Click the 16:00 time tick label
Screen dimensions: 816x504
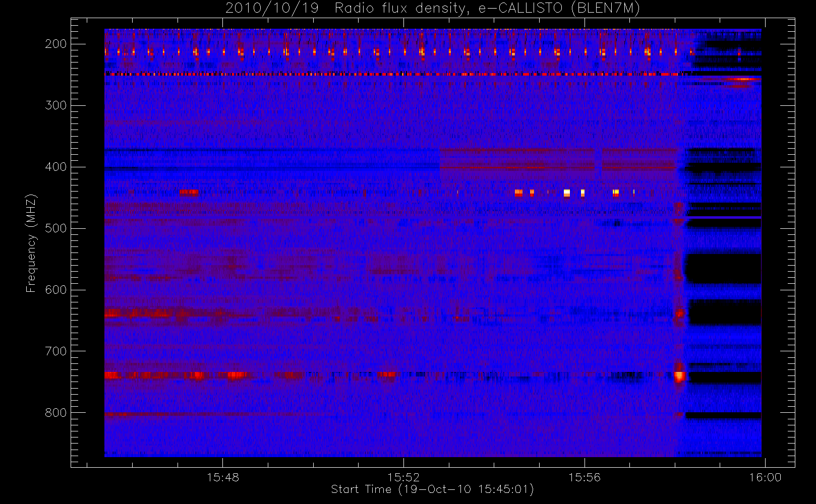765,477
